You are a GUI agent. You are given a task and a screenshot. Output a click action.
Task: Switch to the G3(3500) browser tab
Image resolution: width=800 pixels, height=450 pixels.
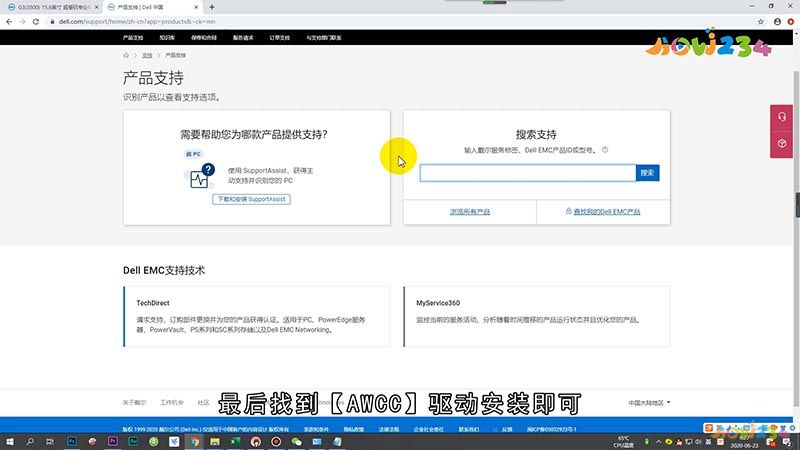pyautogui.click(x=51, y=7)
